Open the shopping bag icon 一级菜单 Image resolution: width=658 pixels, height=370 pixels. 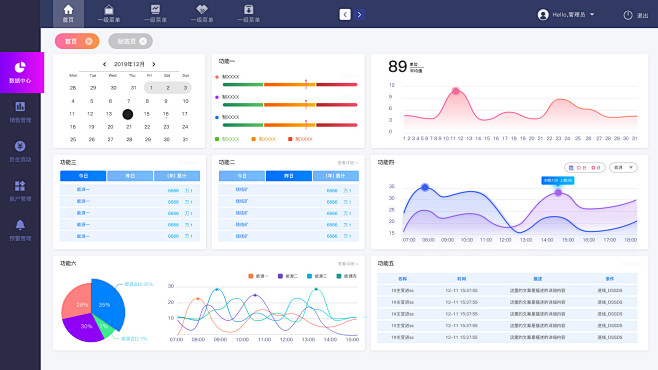click(x=109, y=10)
